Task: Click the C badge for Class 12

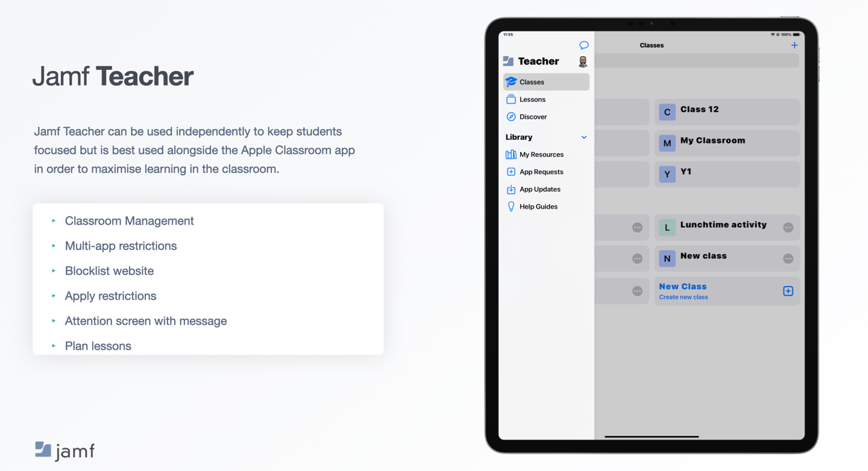Action: 667,112
